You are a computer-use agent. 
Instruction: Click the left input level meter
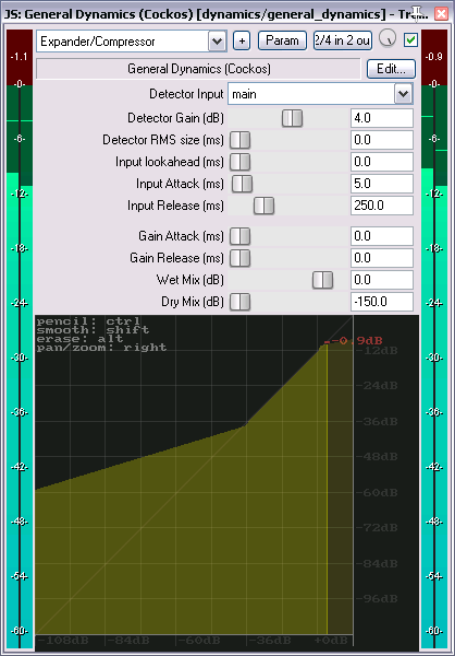19,339
